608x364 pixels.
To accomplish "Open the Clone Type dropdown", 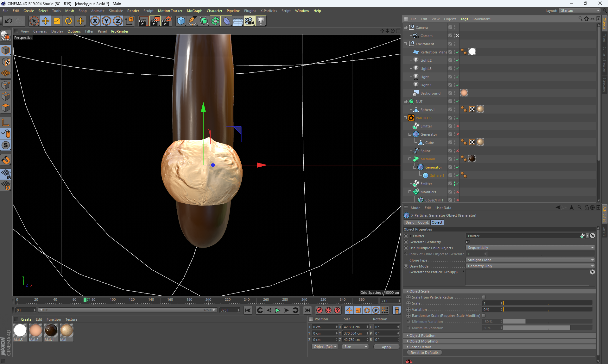I will pyautogui.click(x=530, y=260).
